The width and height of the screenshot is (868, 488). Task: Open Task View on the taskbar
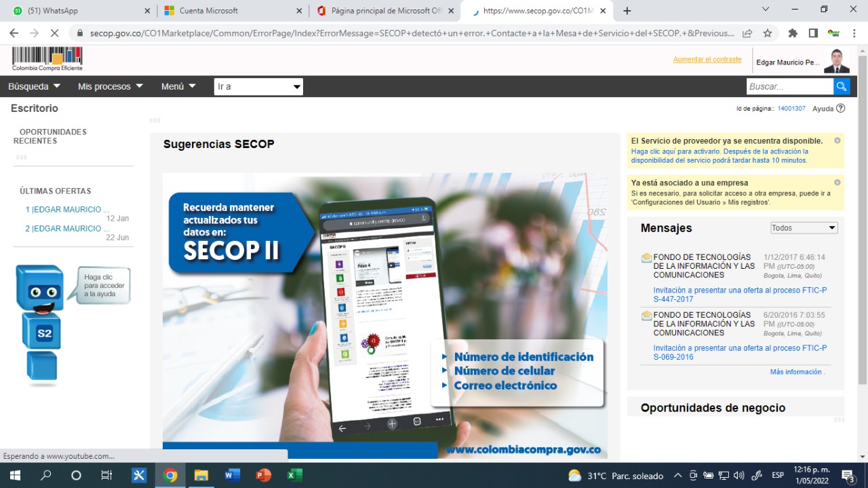click(106, 475)
